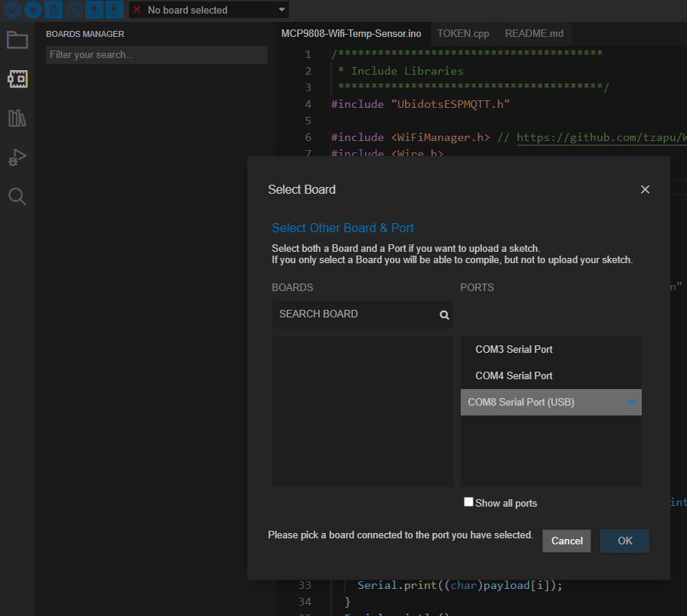687x616 pixels.
Task: Click the OK button
Action: tap(624, 541)
